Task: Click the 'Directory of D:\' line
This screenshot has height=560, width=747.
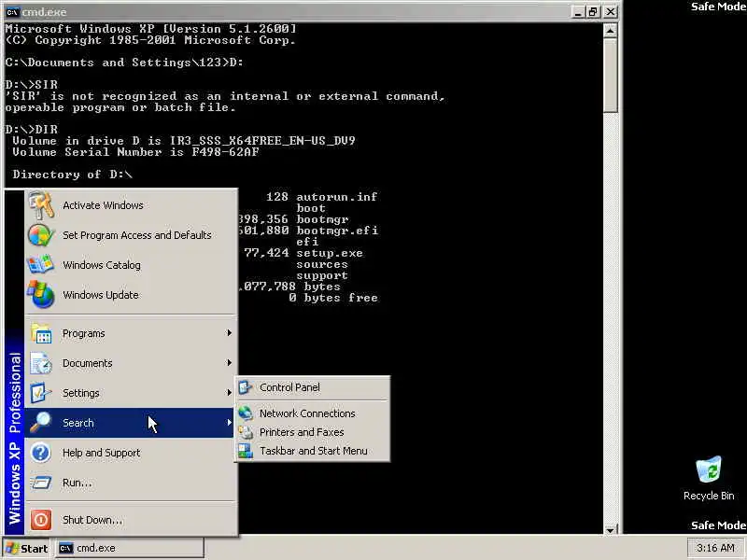Action: coord(73,175)
